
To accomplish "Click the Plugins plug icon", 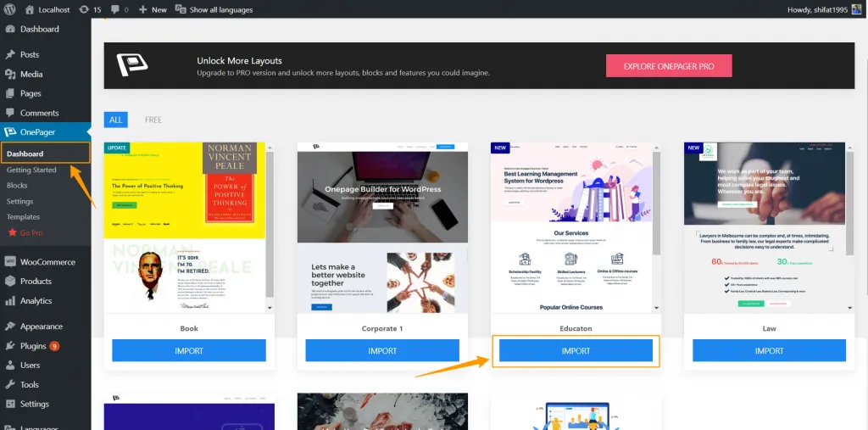I will 10,346.
